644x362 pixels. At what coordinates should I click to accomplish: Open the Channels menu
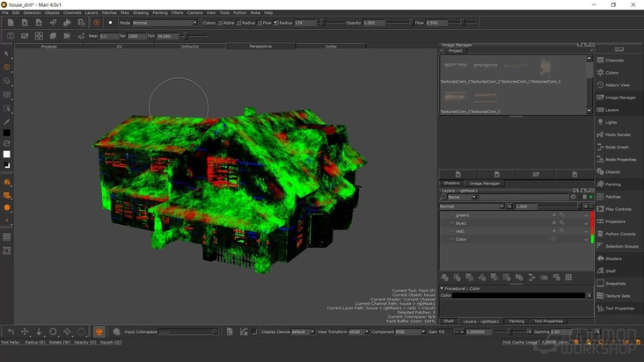(72, 12)
